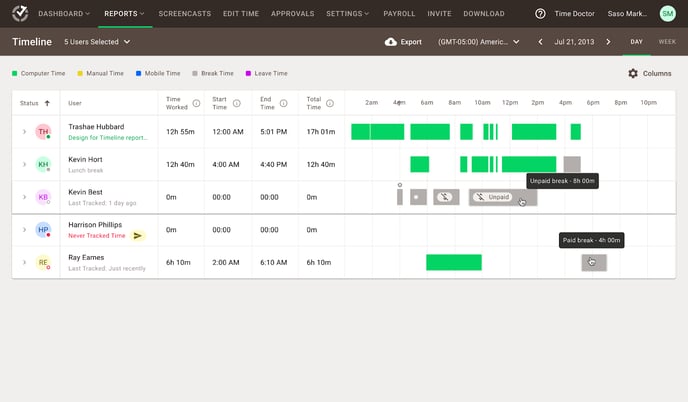This screenshot has width=688, height=402.
Task: Go to next day arrow
Action: [608, 42]
